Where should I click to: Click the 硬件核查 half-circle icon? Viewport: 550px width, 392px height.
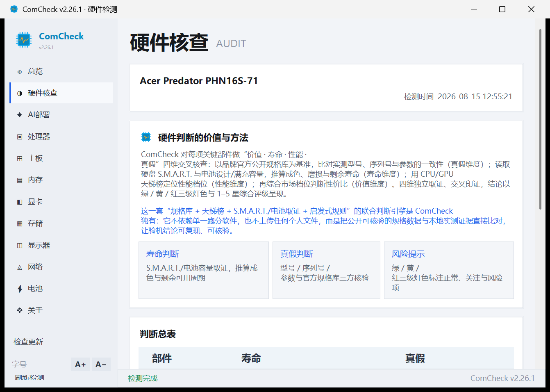(x=20, y=93)
